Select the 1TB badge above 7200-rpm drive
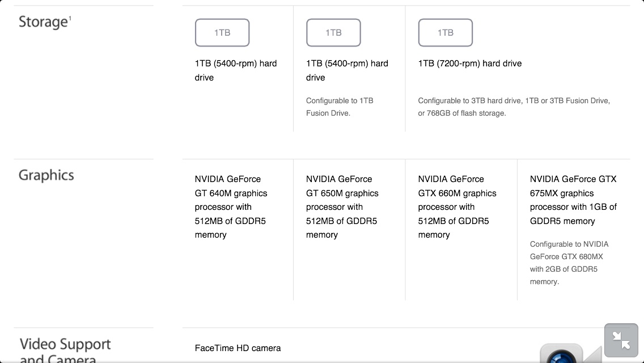Viewport: 644px width, 363px height. tap(445, 32)
